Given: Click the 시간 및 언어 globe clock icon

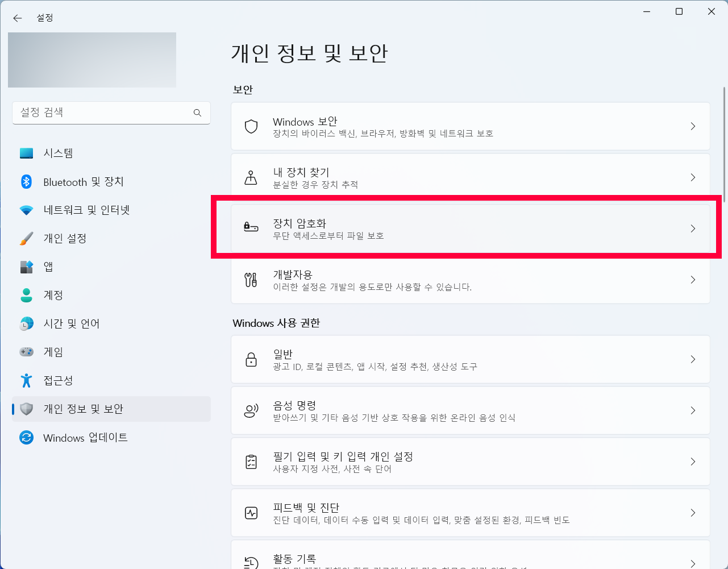Looking at the screenshot, I should pos(26,323).
